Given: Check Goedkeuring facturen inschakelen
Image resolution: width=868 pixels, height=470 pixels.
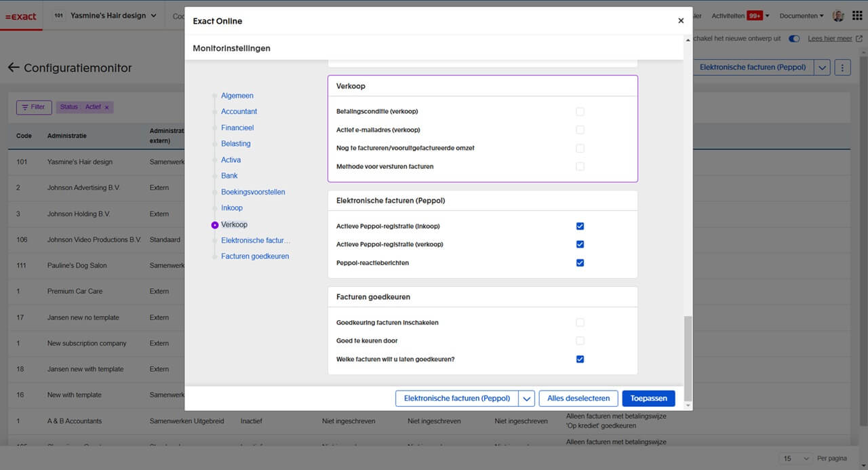Looking at the screenshot, I should tap(580, 322).
